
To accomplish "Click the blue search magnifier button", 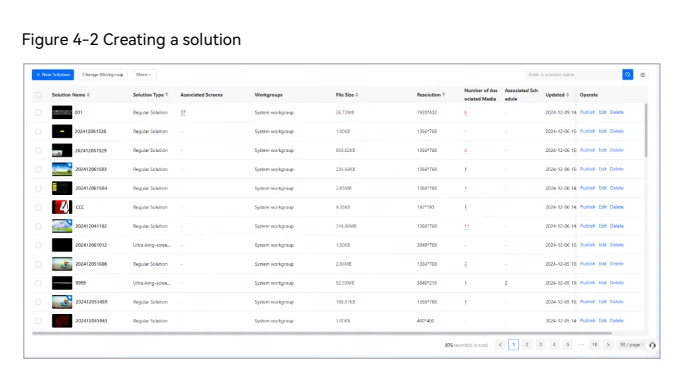I will click(x=628, y=75).
